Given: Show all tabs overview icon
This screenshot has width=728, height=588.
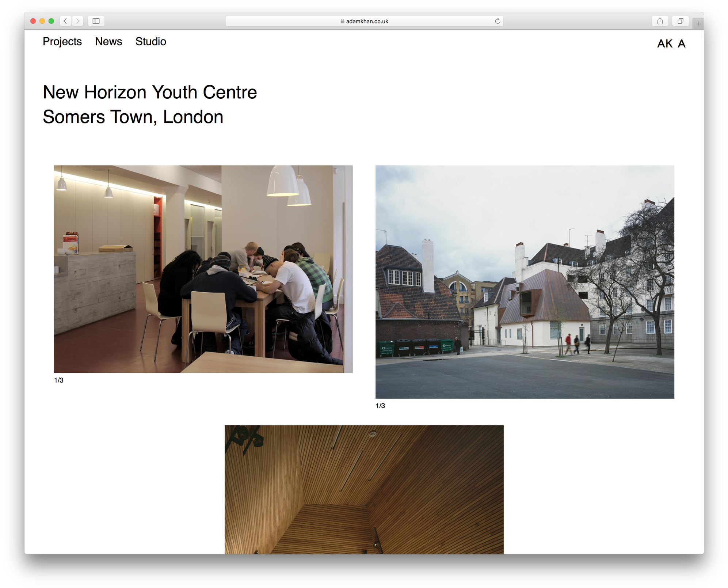Looking at the screenshot, I should [680, 21].
